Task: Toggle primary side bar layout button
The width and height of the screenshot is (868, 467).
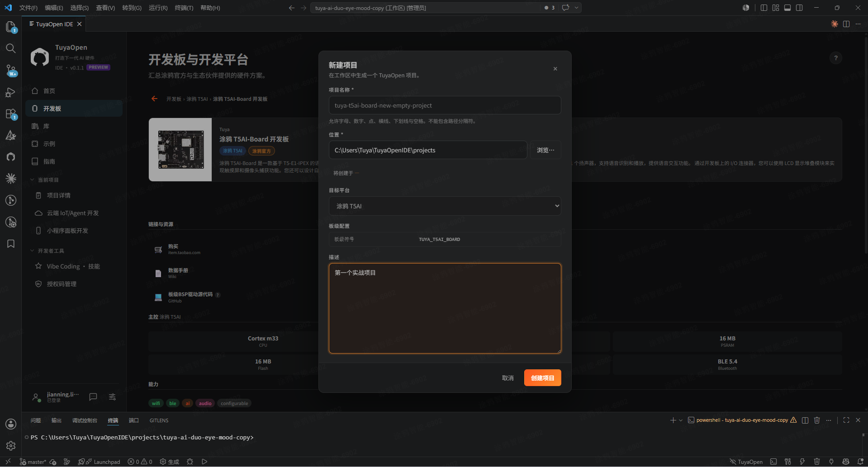Action: [764, 8]
